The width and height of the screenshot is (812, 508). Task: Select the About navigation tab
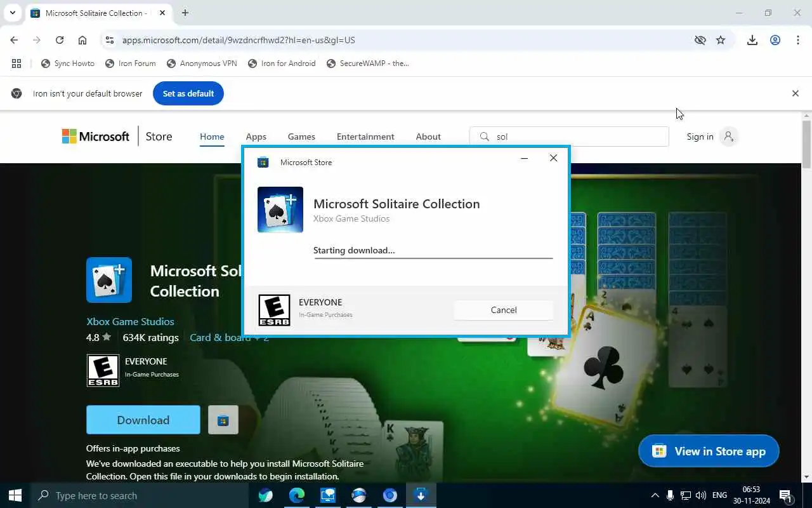pyautogui.click(x=428, y=137)
